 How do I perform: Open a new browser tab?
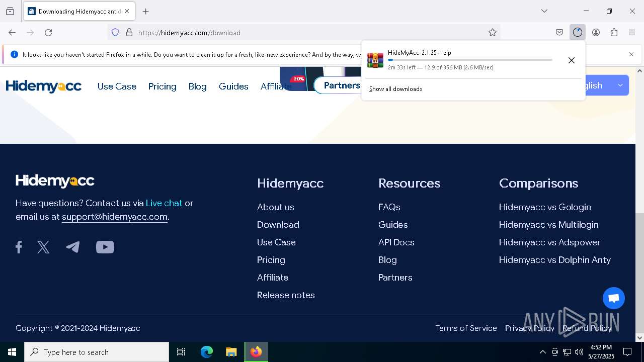[x=146, y=11]
